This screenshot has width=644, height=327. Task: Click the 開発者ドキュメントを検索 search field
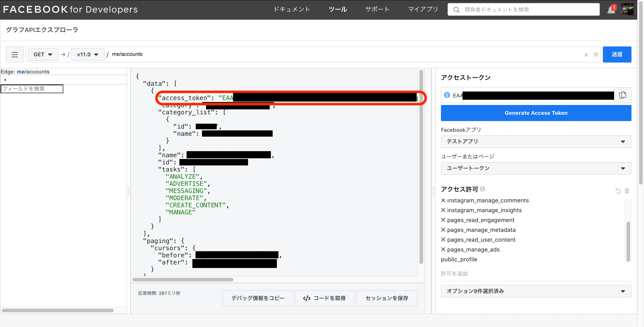tap(523, 9)
